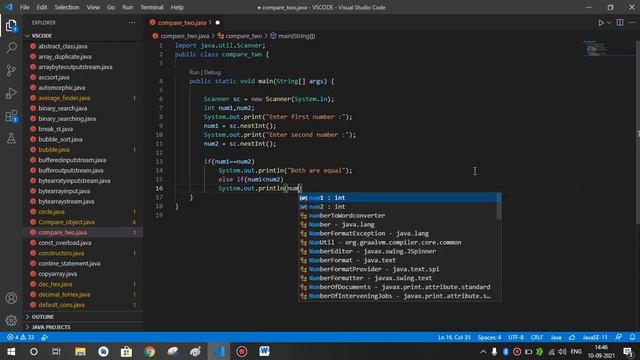Open binary_search.java file

pyautogui.click(x=62, y=109)
